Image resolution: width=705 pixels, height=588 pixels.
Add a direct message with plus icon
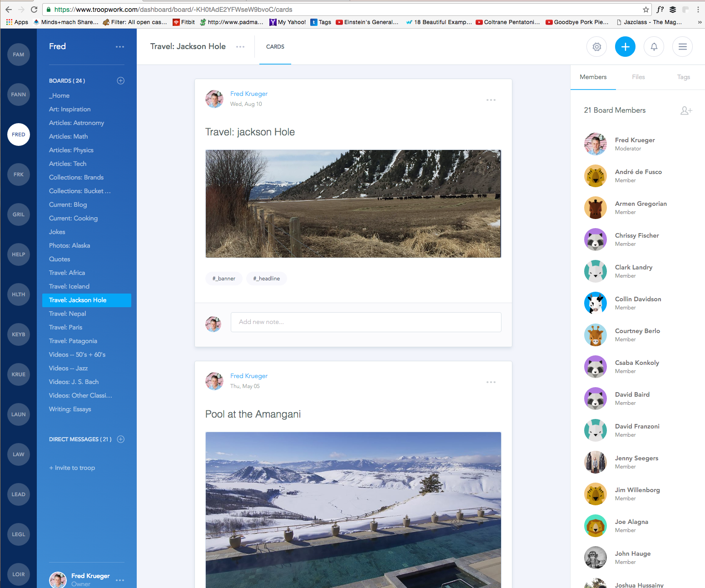(120, 439)
